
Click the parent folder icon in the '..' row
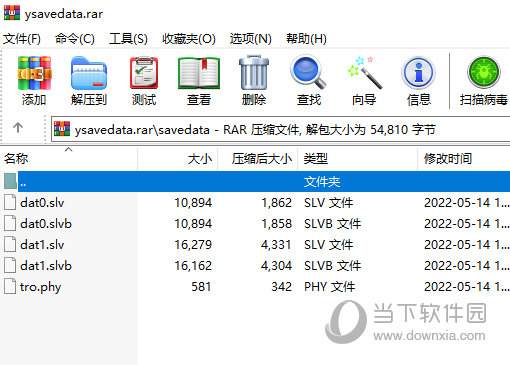tap(10, 181)
